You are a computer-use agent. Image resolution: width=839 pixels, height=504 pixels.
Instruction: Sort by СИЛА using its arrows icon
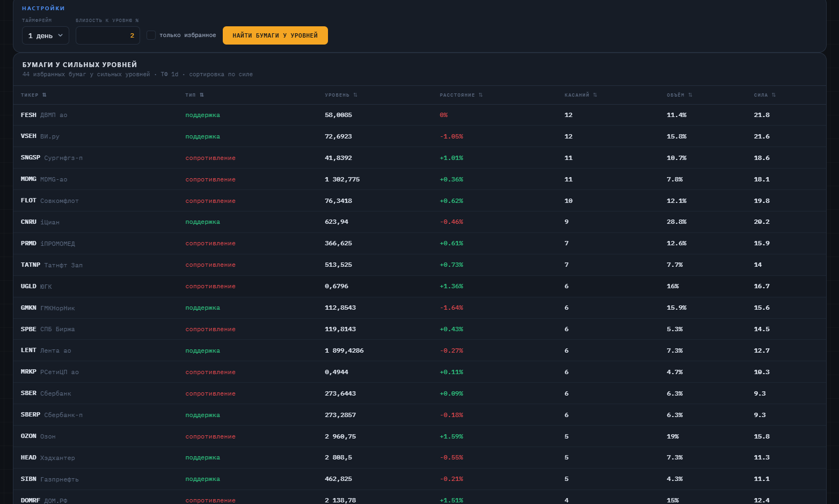(x=774, y=95)
